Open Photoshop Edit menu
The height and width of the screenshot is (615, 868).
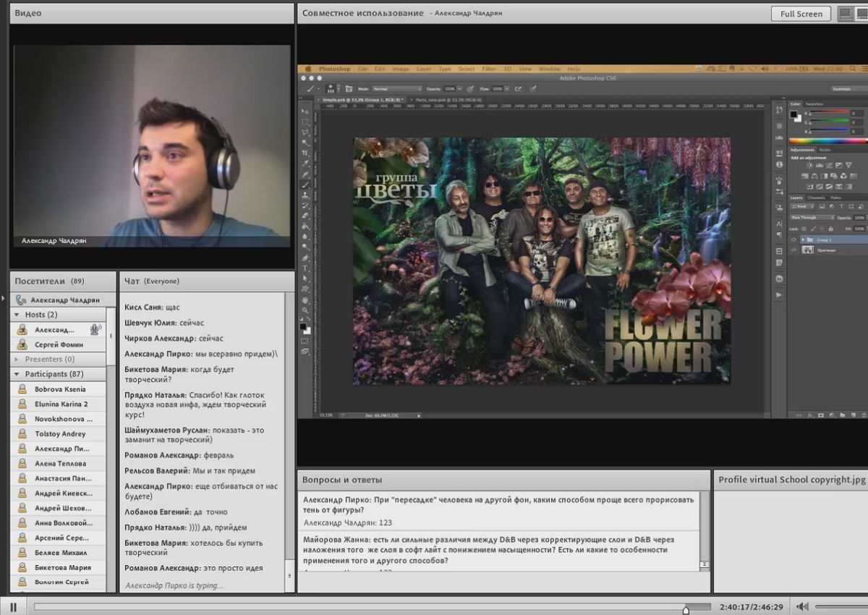380,69
